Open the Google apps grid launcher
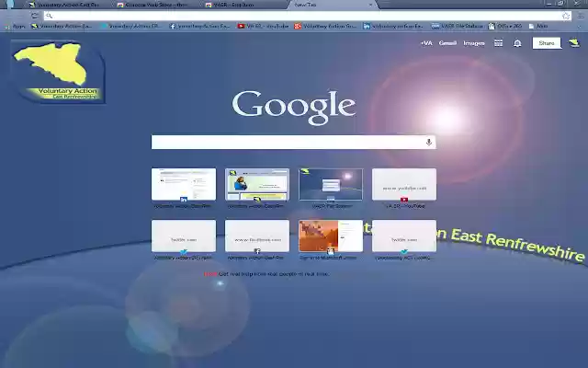Viewport: 588px width, 368px height. pyautogui.click(x=498, y=43)
